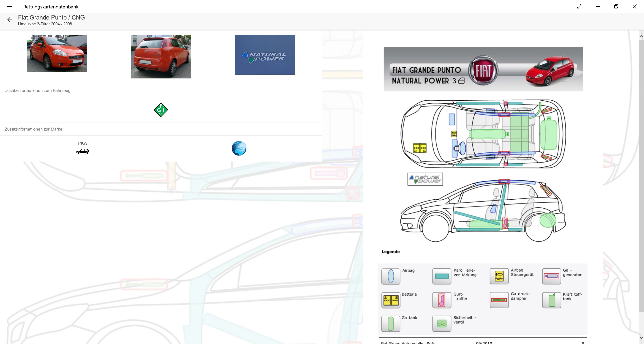Click the Airbag Steuergerät legend icon
Screen dimensions: 644x344
499,276
